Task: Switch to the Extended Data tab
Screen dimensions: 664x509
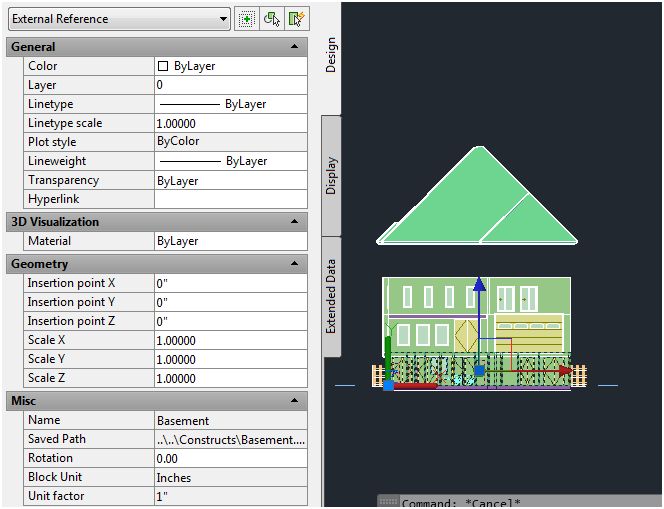Action: click(x=331, y=296)
